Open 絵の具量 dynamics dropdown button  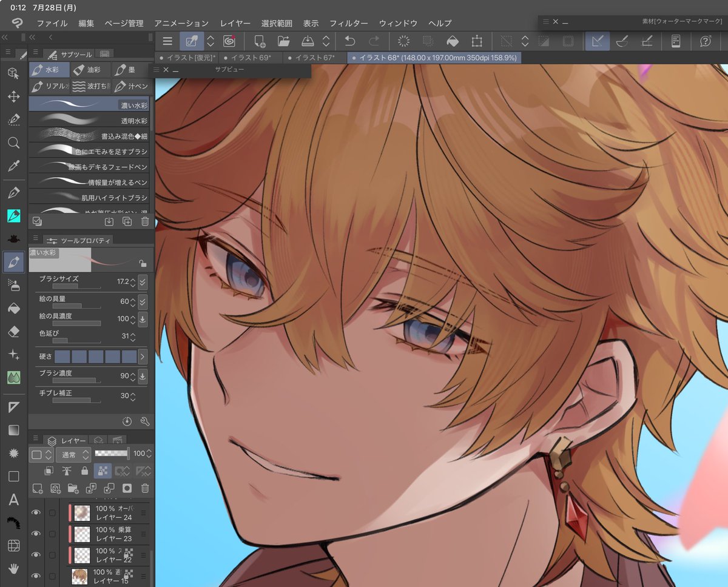click(x=143, y=301)
